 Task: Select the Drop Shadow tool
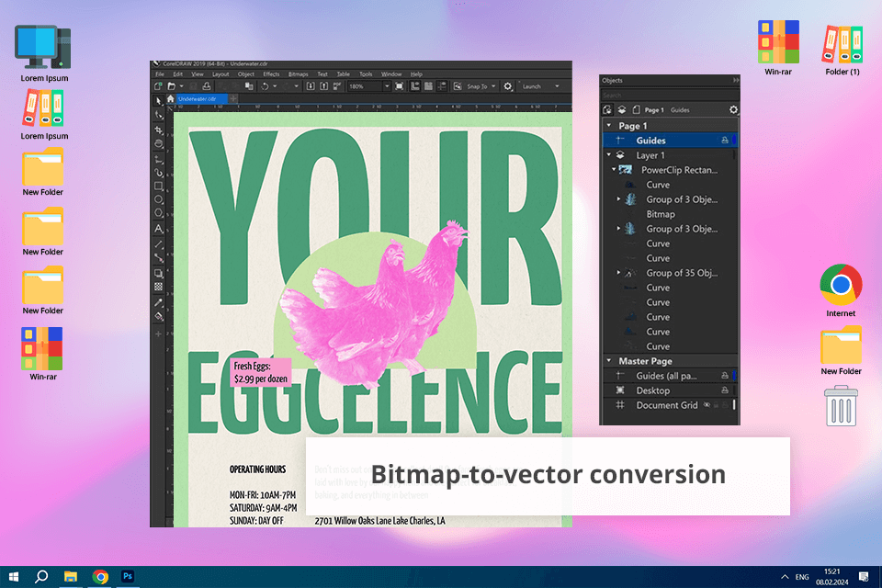159,273
